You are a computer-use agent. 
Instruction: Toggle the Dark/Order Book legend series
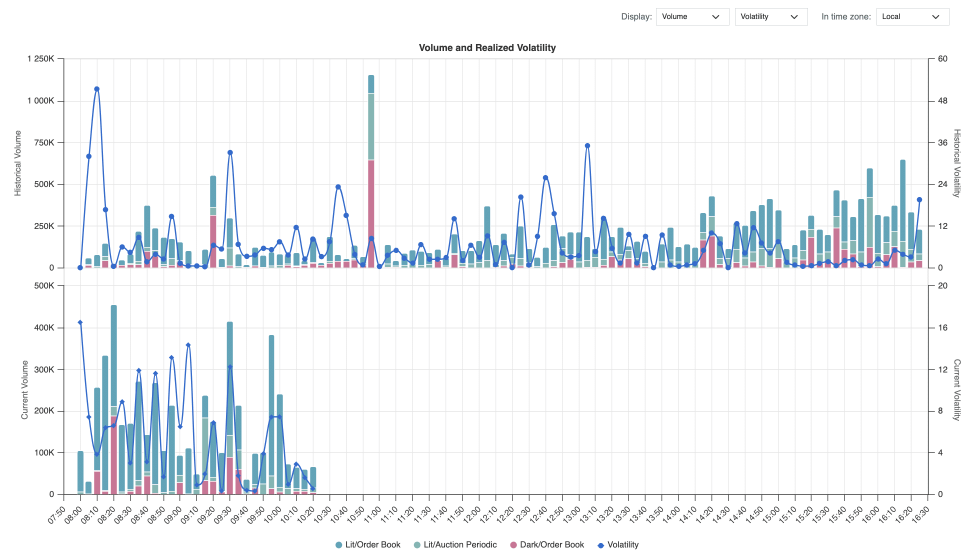click(x=551, y=544)
